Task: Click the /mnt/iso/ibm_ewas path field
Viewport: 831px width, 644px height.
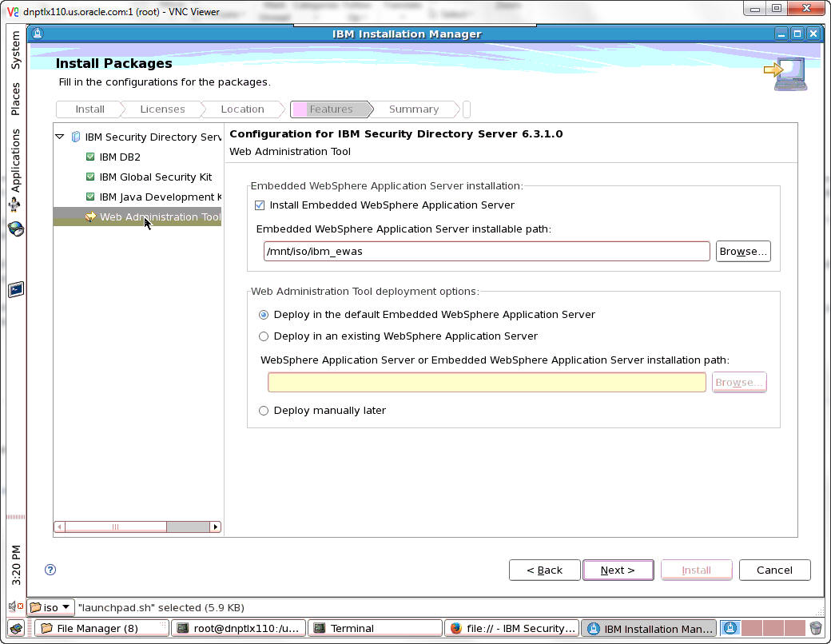Action: (x=487, y=251)
